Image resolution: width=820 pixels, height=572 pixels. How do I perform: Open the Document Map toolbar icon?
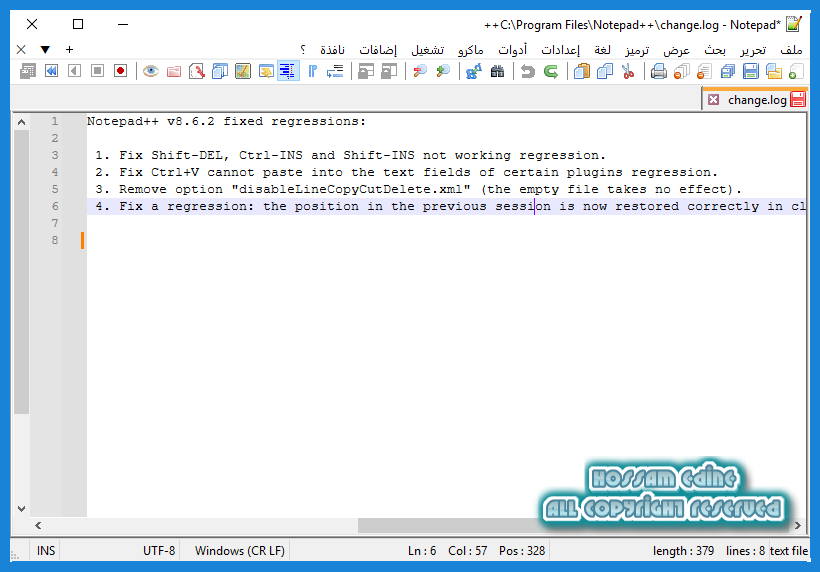tap(243, 71)
